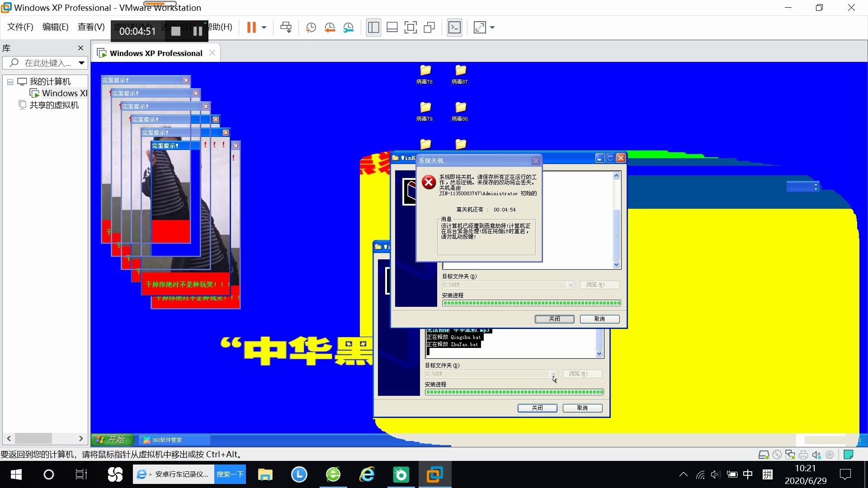This screenshot has height=488, width=868.
Task: Send Ctrl+Alt+Del to the virtual machine
Action: coord(286,28)
